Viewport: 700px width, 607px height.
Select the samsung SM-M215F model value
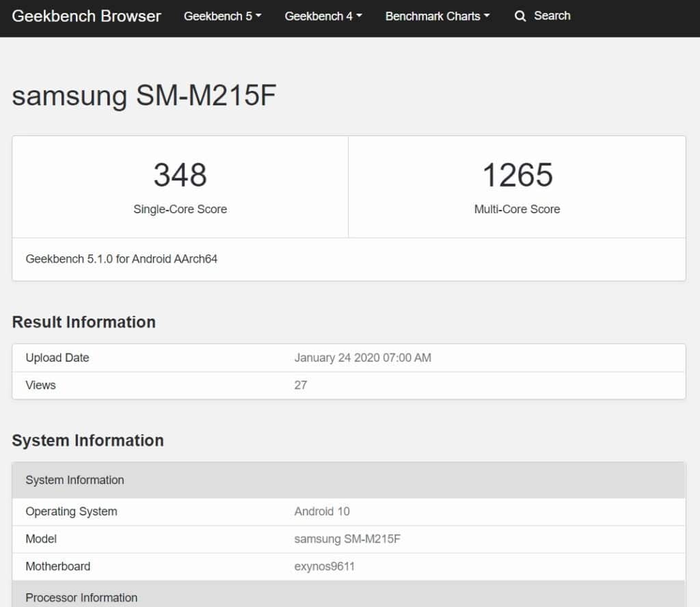click(347, 539)
